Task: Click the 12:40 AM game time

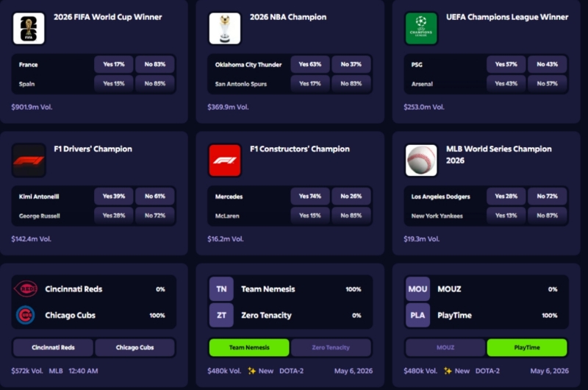Action: [83, 371]
